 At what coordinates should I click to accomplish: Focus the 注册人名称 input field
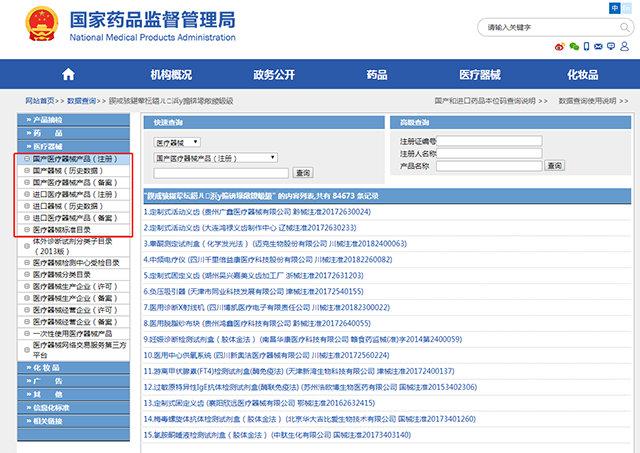coord(489,153)
